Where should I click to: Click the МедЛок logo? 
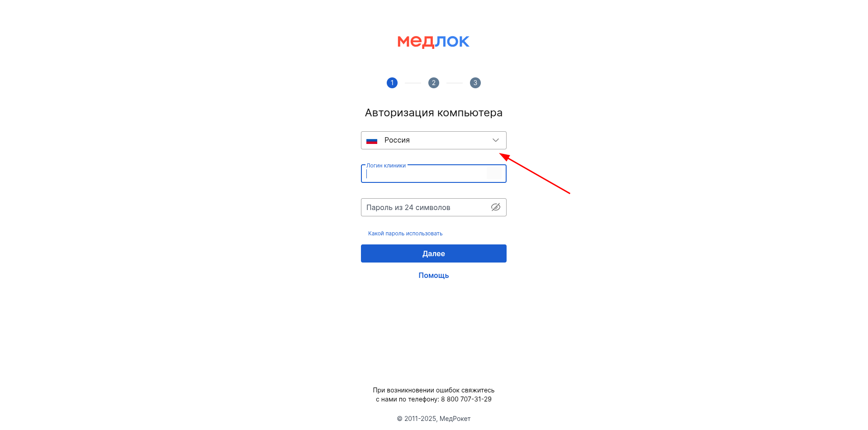tap(433, 42)
